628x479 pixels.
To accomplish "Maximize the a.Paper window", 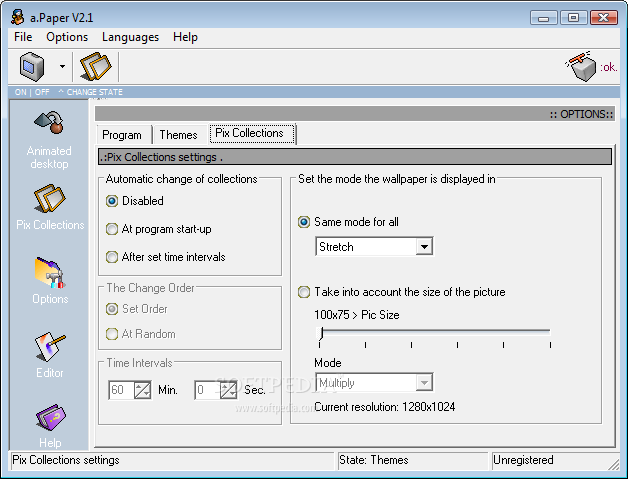I will [573, 18].
